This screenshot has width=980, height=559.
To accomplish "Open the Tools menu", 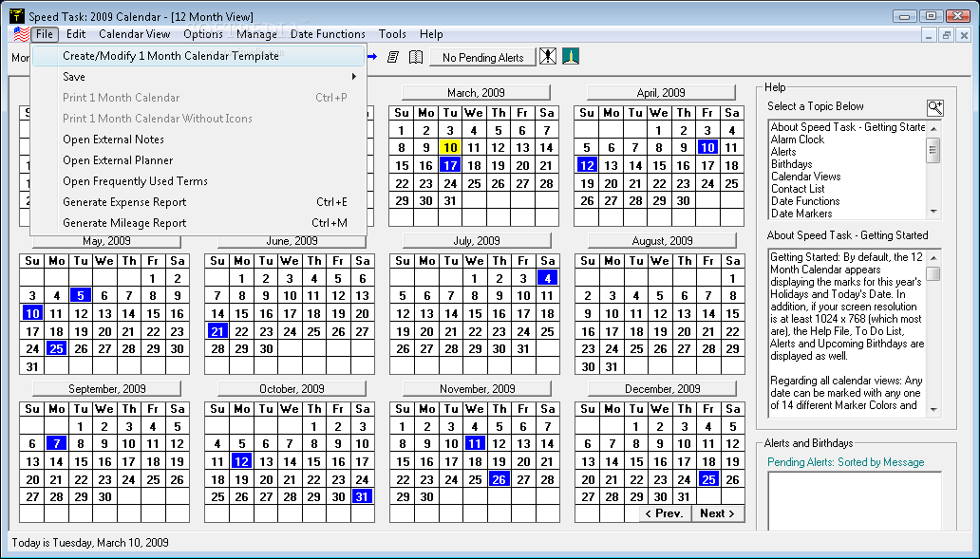I will (392, 34).
